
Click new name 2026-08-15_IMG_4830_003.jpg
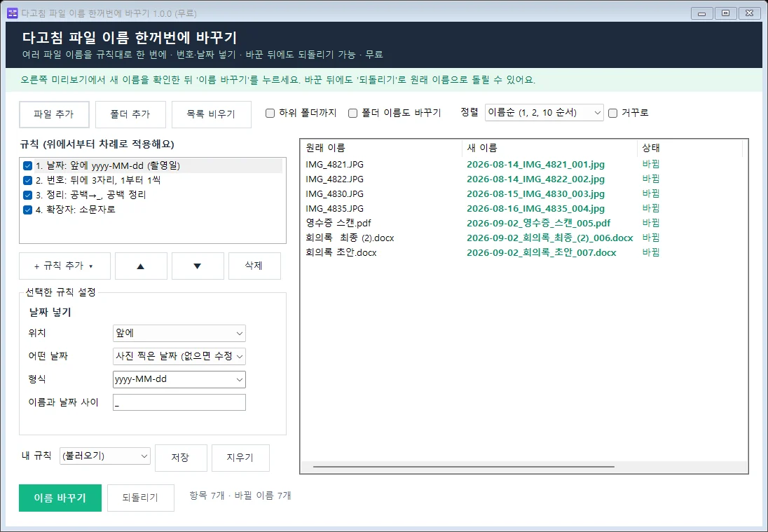coord(535,194)
